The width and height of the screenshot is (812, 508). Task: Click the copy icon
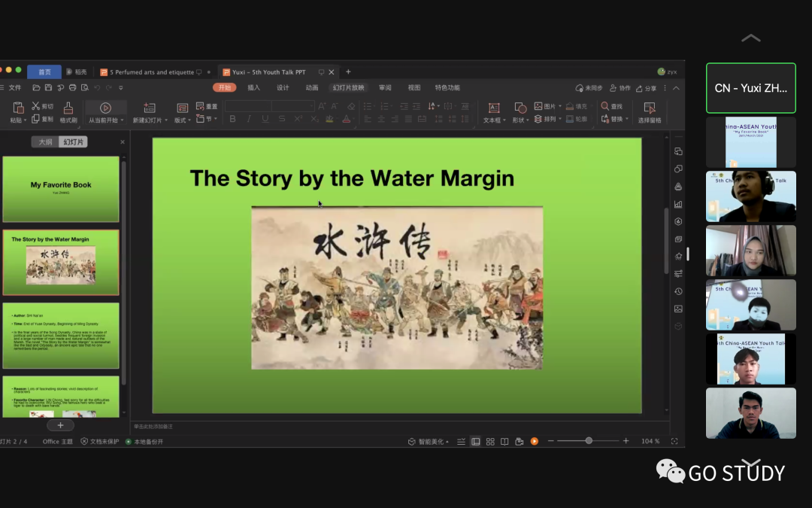[36, 119]
